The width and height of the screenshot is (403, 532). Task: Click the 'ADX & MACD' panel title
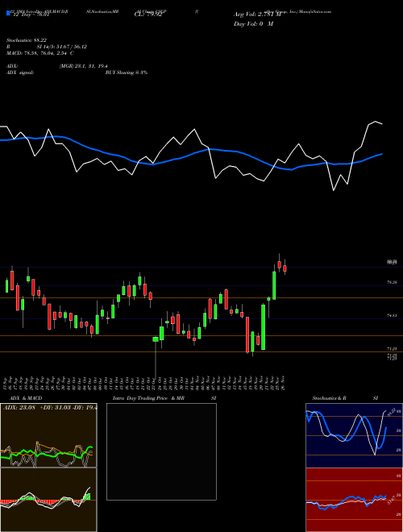(26, 398)
